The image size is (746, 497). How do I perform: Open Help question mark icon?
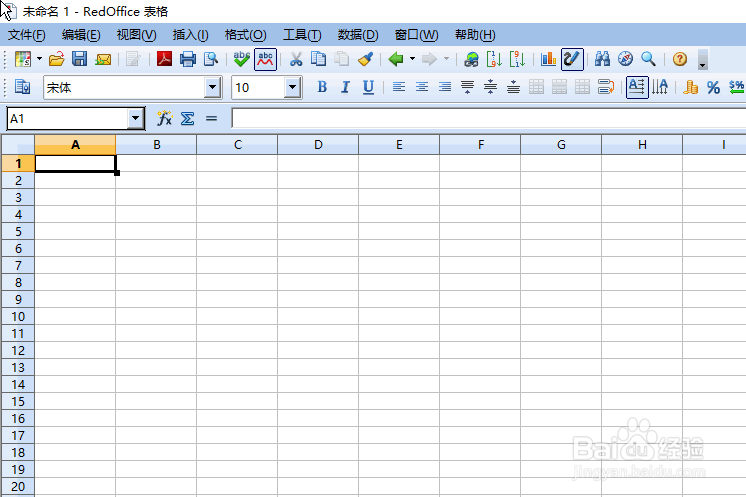tap(680, 59)
